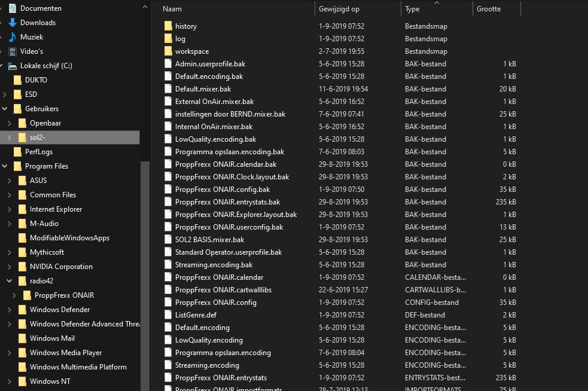Screen dimensions: 588x391
Task: Click the workspace folder icon
Action: 167,51
